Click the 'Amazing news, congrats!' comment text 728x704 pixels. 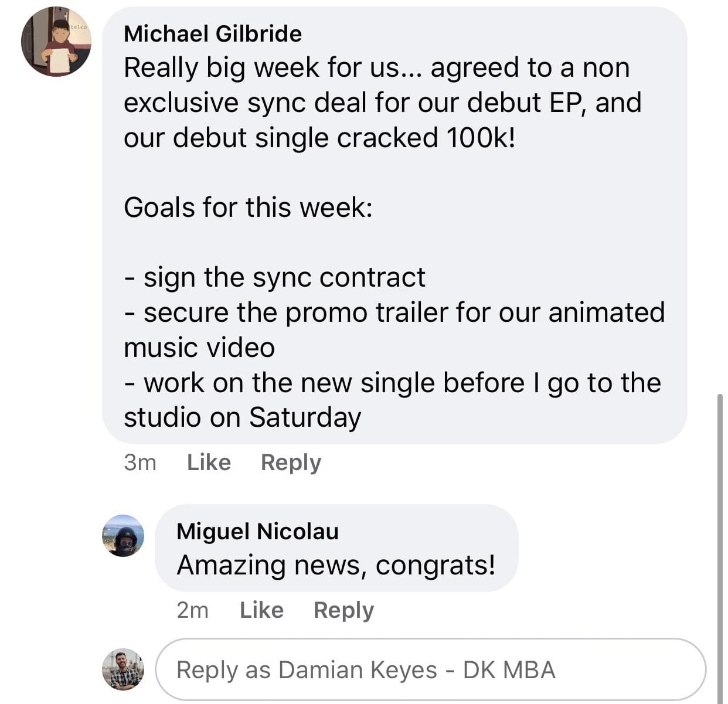(x=336, y=565)
